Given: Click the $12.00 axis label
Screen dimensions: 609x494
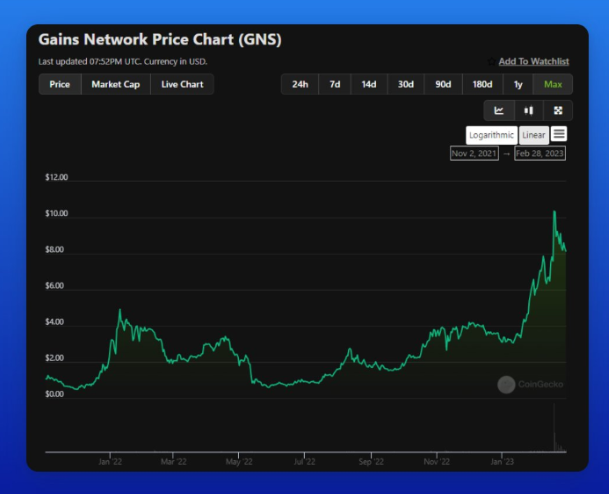Looking at the screenshot, I should tap(57, 177).
